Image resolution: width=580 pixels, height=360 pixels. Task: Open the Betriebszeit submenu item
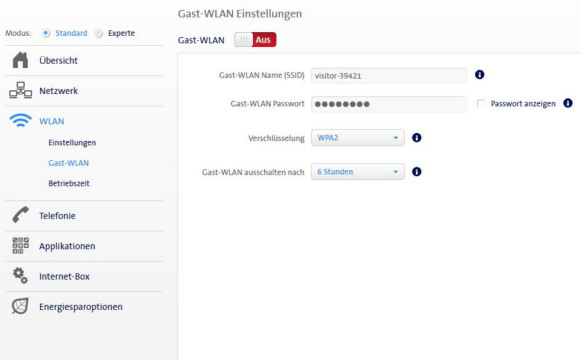click(x=69, y=183)
